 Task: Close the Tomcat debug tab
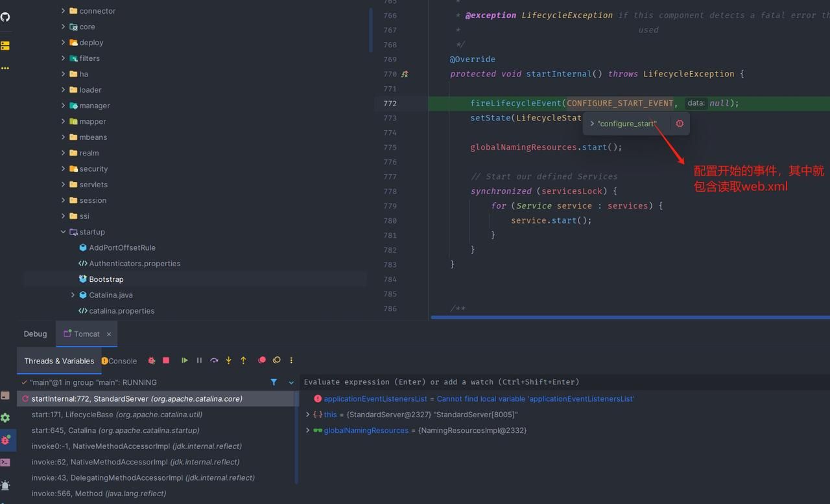[x=109, y=334]
